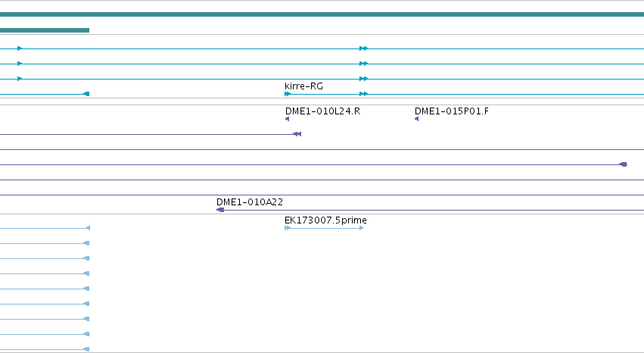Viewport: 644px width, 353px height.
Task: Click the long teal bar at the top
Action: pyautogui.click(x=322, y=14)
